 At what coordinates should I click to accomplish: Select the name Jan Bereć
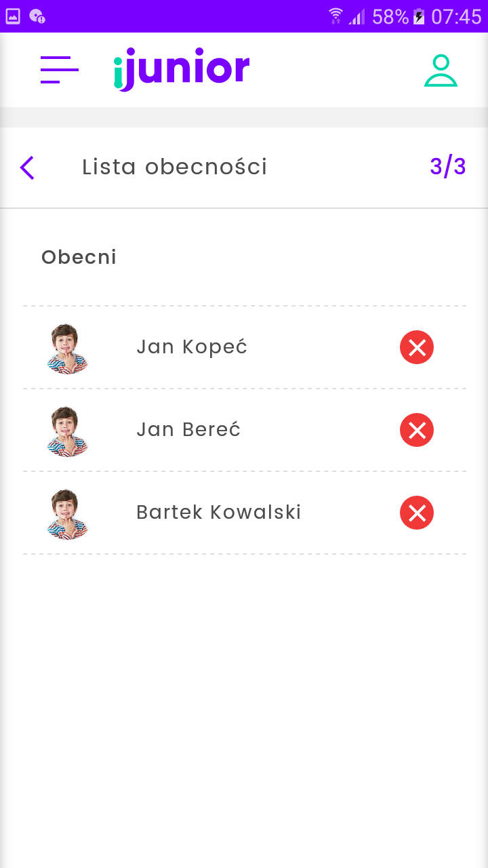(x=188, y=430)
